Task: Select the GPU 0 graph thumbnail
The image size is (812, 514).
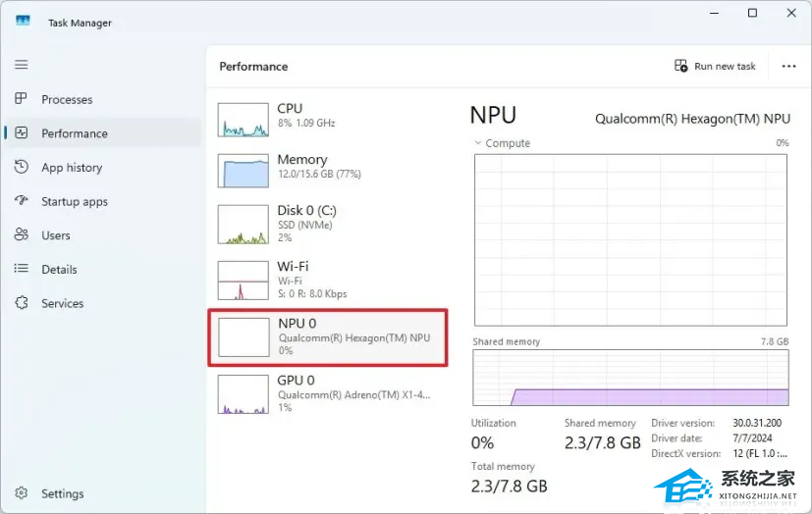Action: pyautogui.click(x=244, y=394)
